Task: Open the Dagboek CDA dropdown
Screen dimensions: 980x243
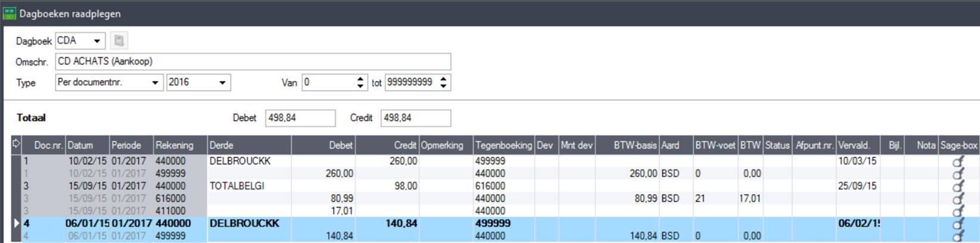Action: tap(97, 41)
